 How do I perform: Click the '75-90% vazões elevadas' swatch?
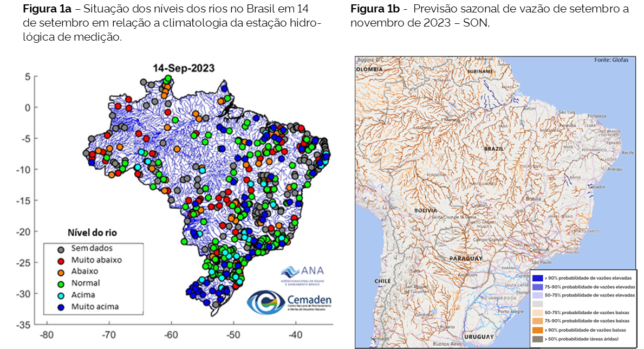pyautogui.click(x=537, y=287)
